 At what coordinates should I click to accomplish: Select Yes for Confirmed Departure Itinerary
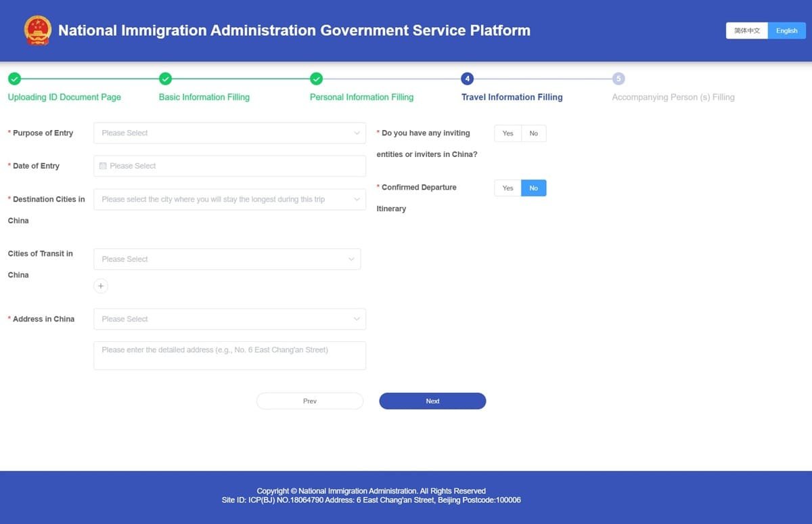coord(507,188)
